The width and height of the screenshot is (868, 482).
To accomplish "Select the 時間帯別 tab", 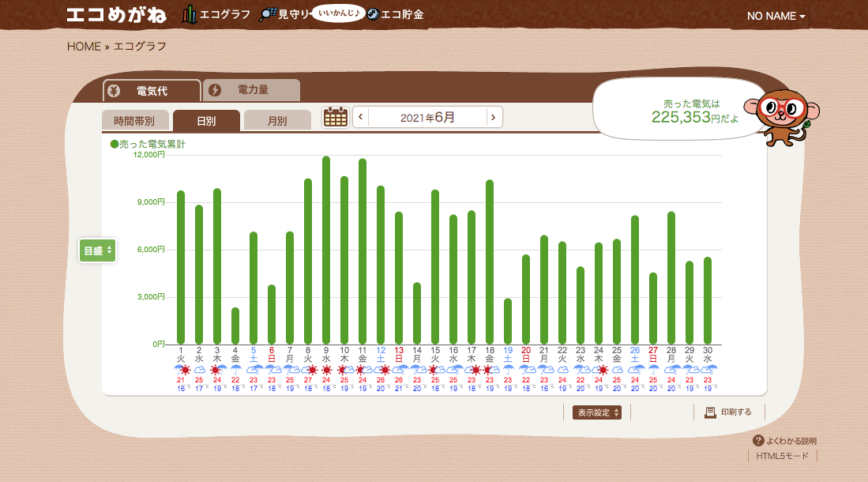I will tap(135, 120).
